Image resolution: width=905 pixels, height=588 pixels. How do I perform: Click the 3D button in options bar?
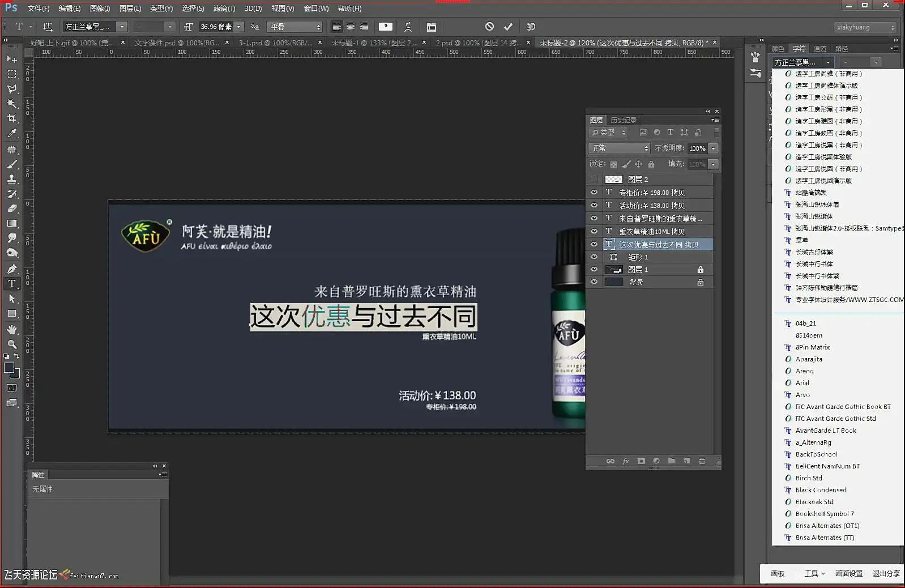(531, 27)
